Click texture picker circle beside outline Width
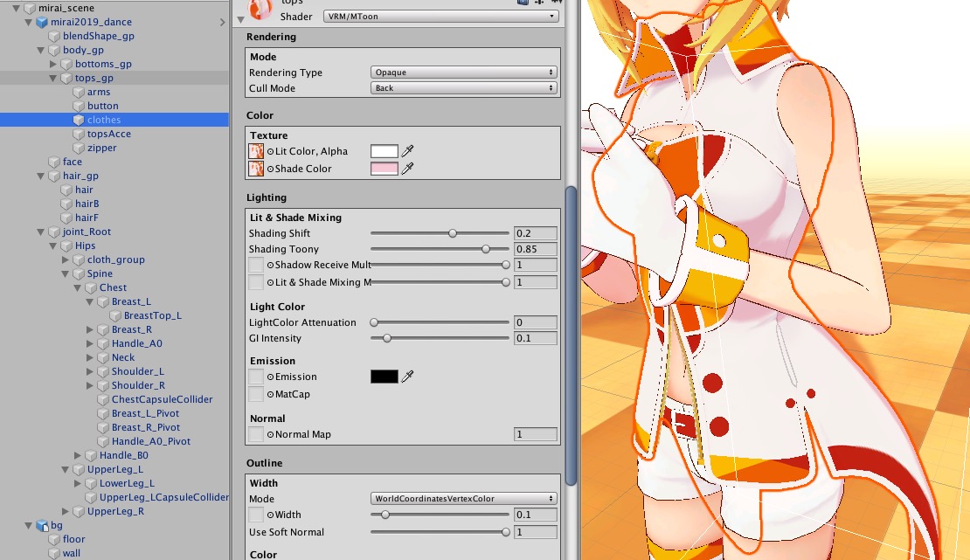The image size is (970, 560). coord(270,515)
